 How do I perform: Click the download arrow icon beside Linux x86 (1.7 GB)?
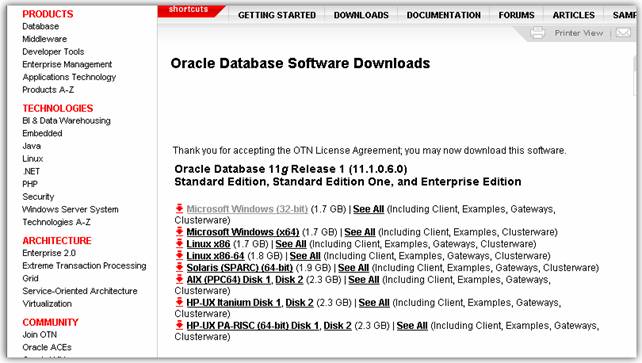[x=179, y=244]
